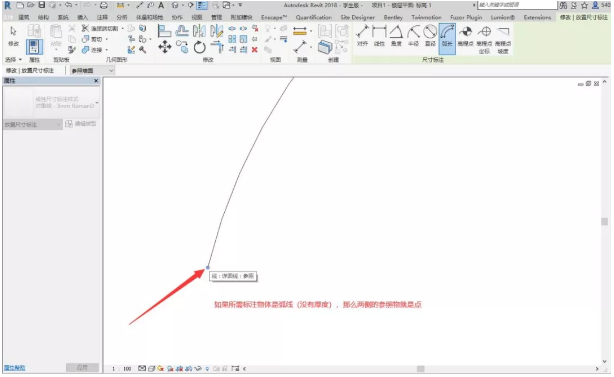Image resolution: width=614 pixels, height=377 pixels.
Task: Click the Offset tool icon in Modify panel
Action: tap(182, 31)
